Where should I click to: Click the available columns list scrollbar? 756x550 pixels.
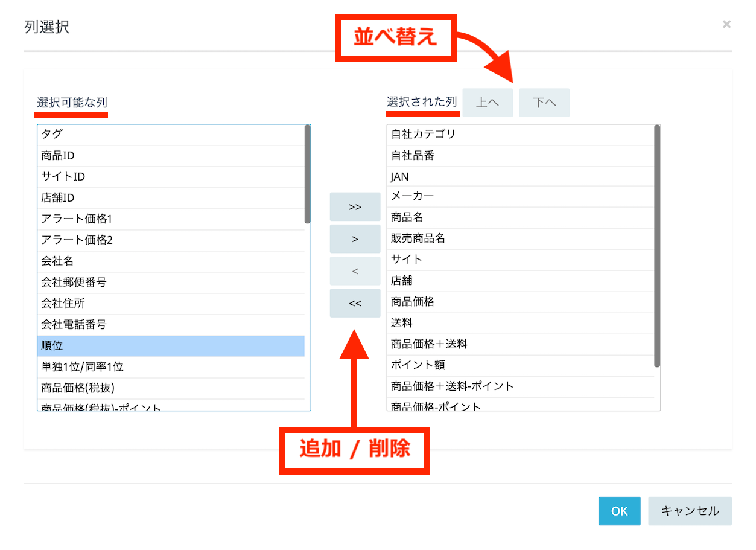pos(308,174)
